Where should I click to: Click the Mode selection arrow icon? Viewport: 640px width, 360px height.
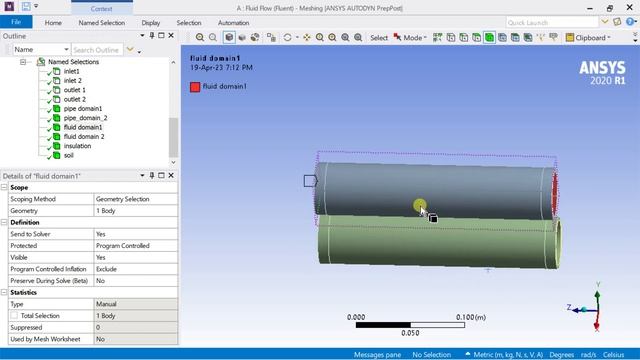click(x=397, y=37)
